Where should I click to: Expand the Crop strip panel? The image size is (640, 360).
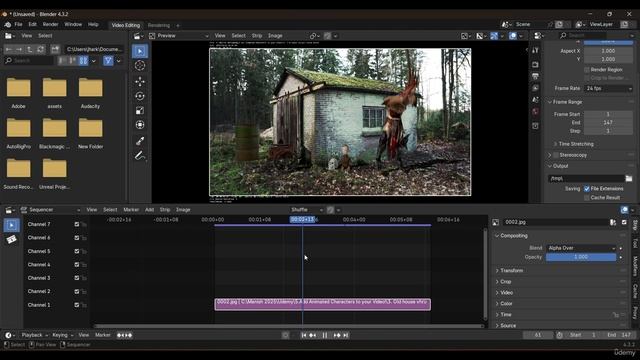505,282
